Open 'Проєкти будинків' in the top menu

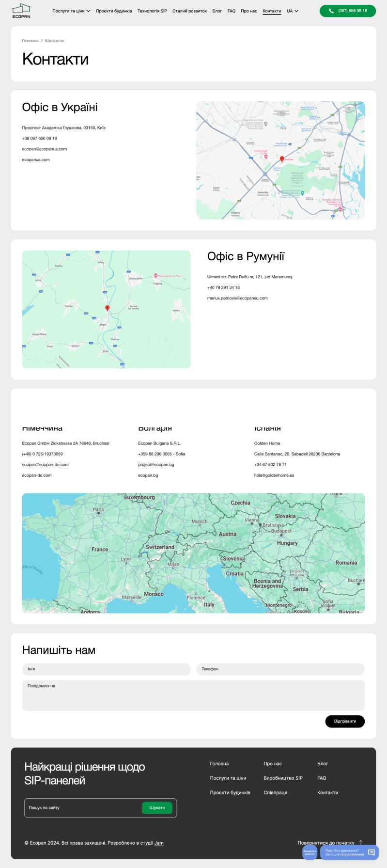click(x=114, y=11)
